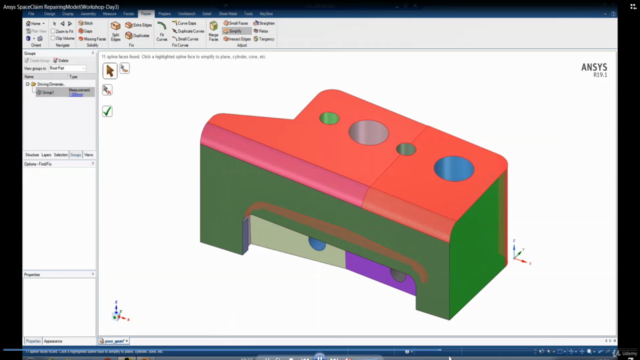Click the Select arrow in Navigate group
The height and width of the screenshot is (360, 640).
pyautogui.click(x=55, y=24)
